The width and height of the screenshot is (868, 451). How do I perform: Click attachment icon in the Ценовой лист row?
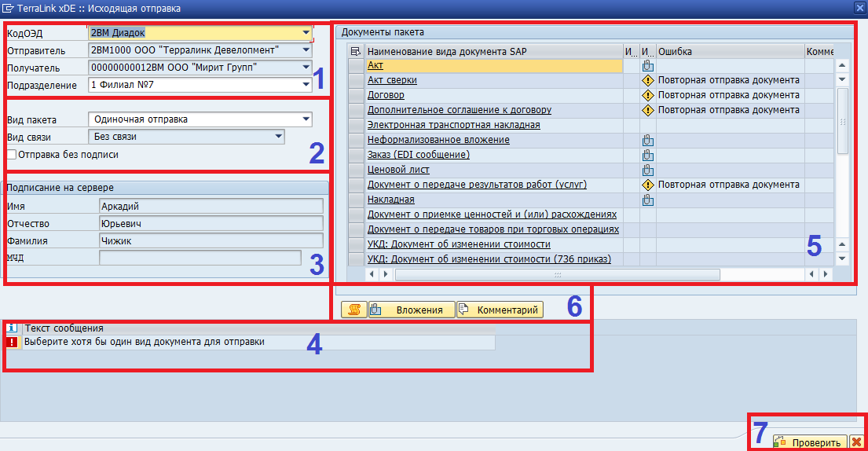point(648,170)
